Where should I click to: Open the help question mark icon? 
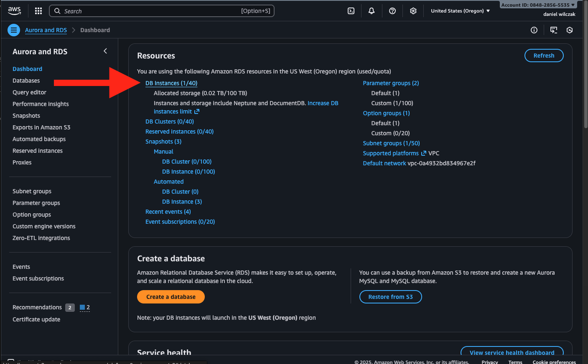click(392, 11)
